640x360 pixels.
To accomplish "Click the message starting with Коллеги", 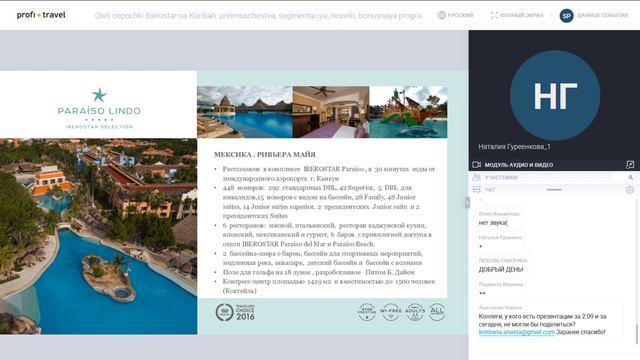I will pos(542,324).
